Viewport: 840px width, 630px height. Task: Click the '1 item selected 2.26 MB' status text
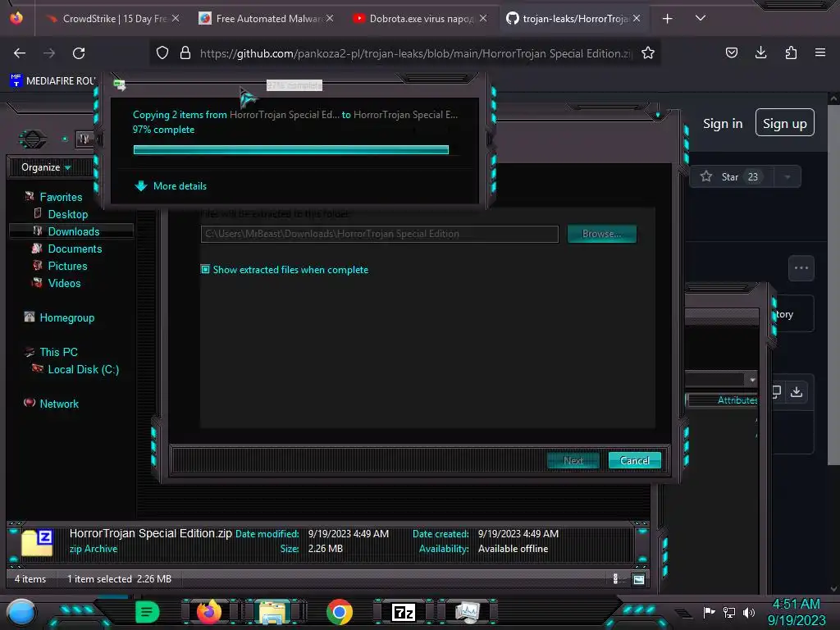point(119,578)
